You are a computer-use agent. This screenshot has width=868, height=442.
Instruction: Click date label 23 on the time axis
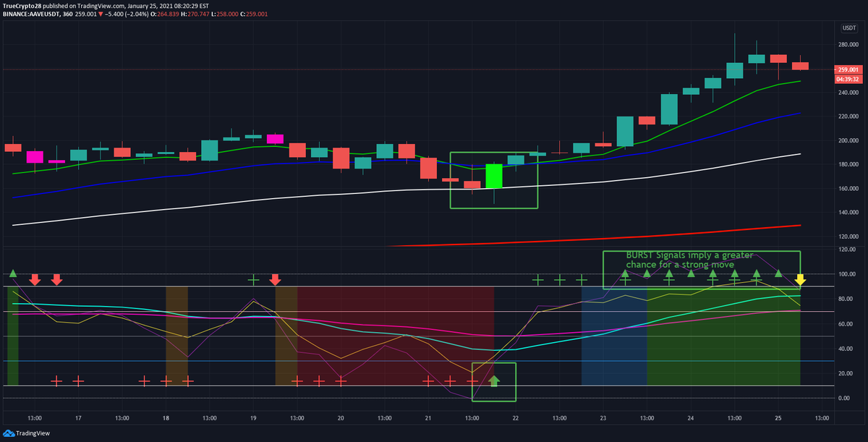pyautogui.click(x=603, y=418)
